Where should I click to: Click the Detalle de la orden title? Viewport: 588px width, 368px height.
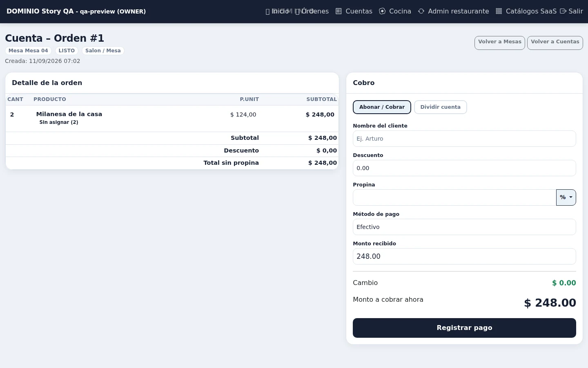[x=47, y=83]
